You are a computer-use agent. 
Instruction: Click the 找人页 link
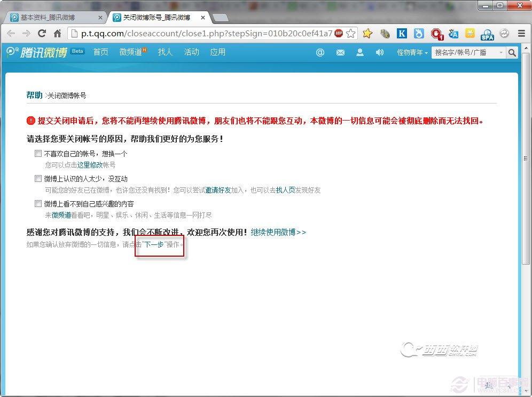pos(285,190)
